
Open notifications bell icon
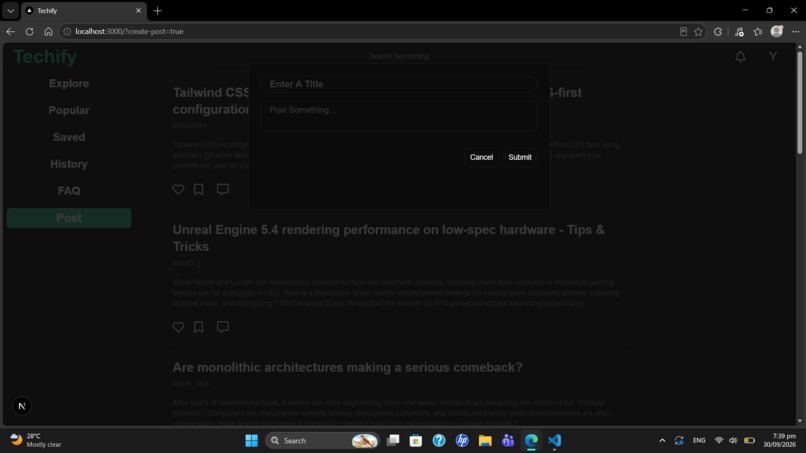[x=740, y=57]
